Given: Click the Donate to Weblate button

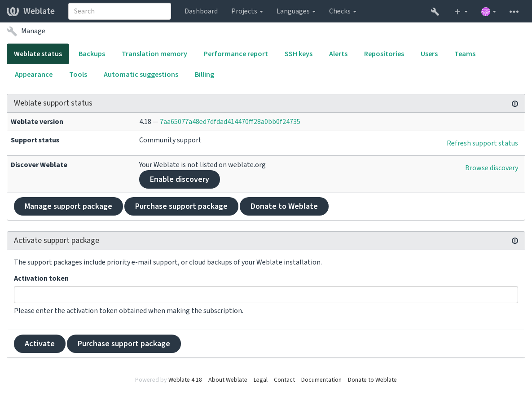Looking at the screenshot, I should tap(284, 206).
